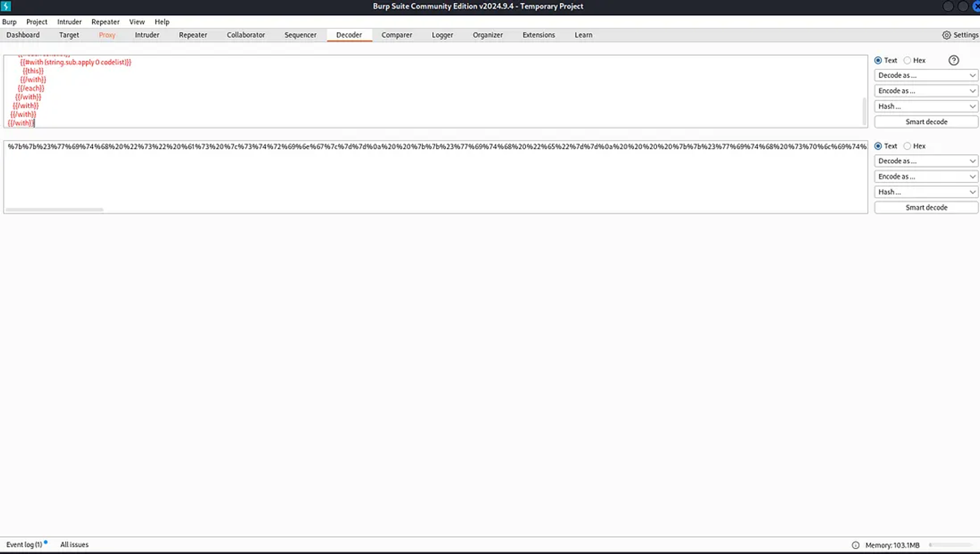
Task: Click the Settings label button
Action: click(966, 35)
